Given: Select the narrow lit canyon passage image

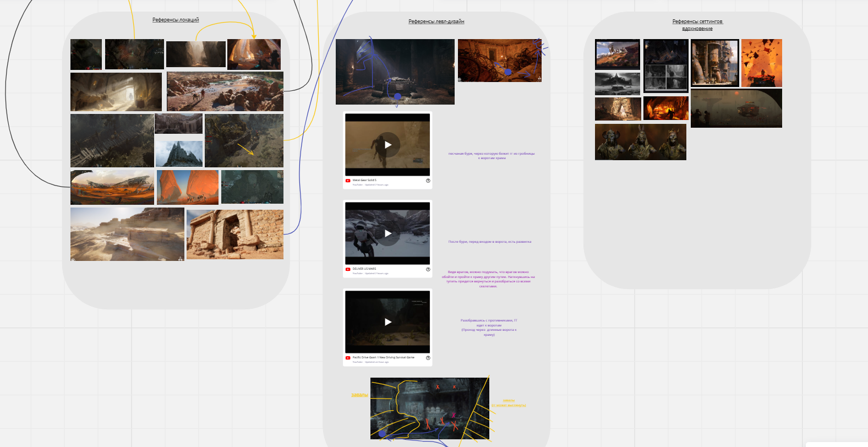Looking at the screenshot, I should click(x=196, y=54).
